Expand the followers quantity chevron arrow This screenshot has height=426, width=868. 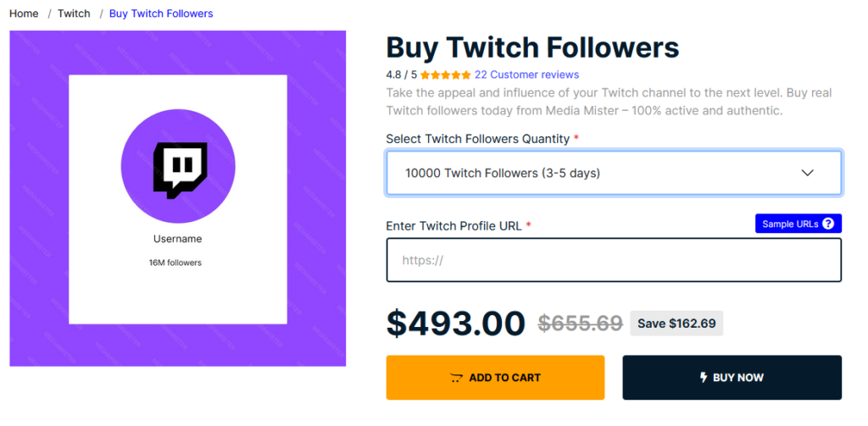click(x=808, y=173)
